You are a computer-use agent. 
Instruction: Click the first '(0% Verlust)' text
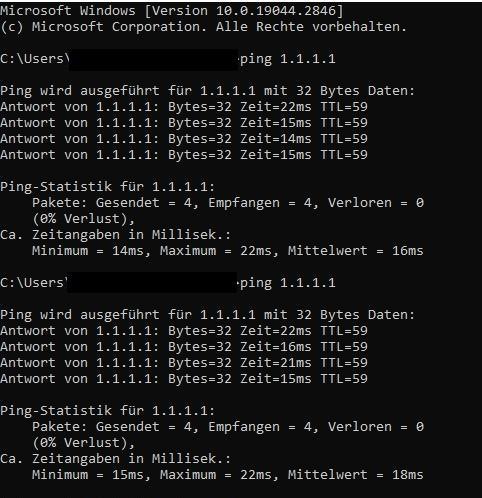(x=84, y=219)
